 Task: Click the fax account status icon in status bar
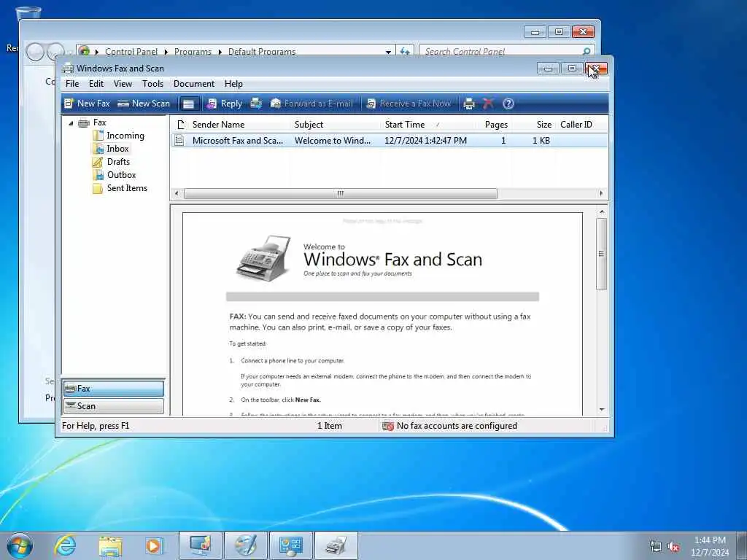coord(388,426)
